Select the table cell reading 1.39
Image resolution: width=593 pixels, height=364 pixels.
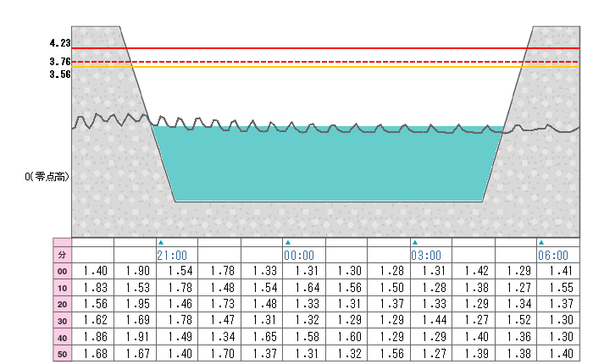474,353
